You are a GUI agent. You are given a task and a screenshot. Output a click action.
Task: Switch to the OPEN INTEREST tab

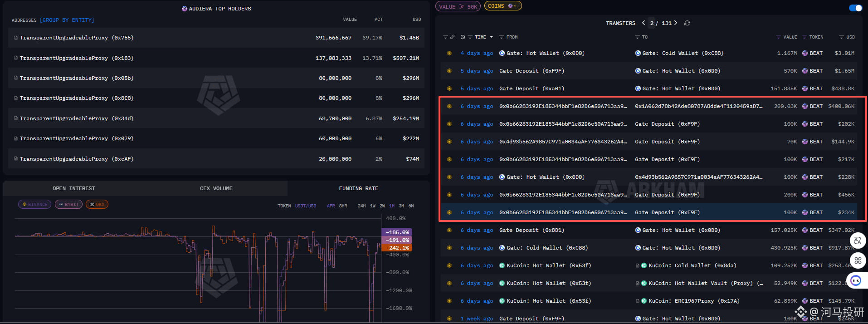74,188
